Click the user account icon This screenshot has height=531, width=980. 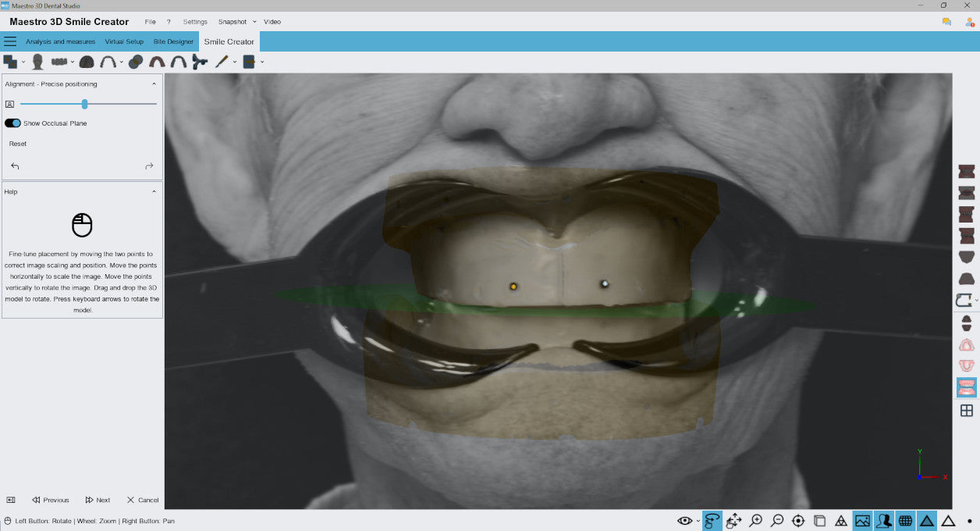point(969,22)
